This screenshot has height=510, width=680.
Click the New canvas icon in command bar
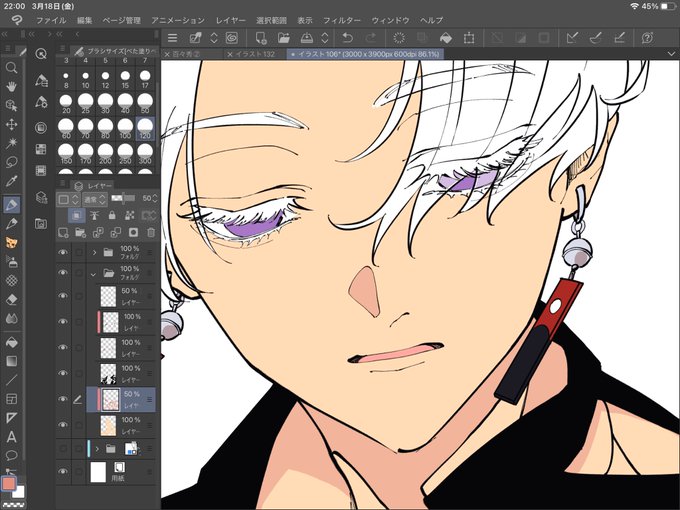(260, 38)
